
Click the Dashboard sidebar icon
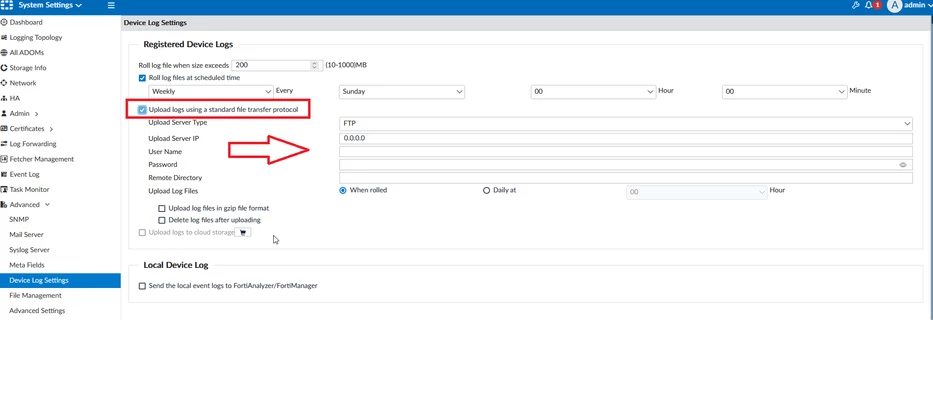[4, 22]
